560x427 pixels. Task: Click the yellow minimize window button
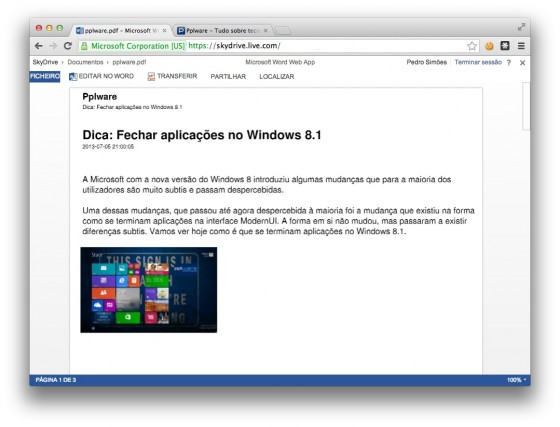[49, 28]
